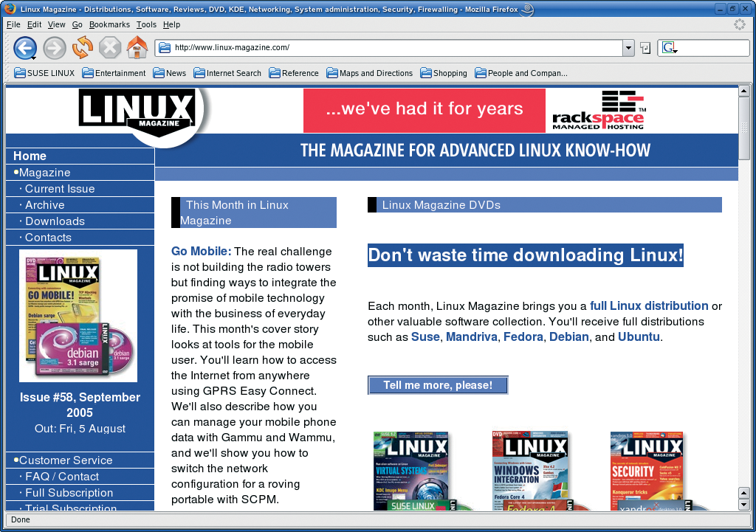Follow the Fedora link
The width and height of the screenshot is (756, 532).
(x=523, y=337)
